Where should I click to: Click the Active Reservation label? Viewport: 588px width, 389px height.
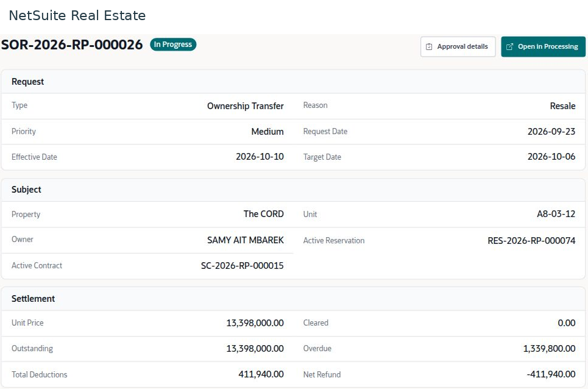coord(334,241)
